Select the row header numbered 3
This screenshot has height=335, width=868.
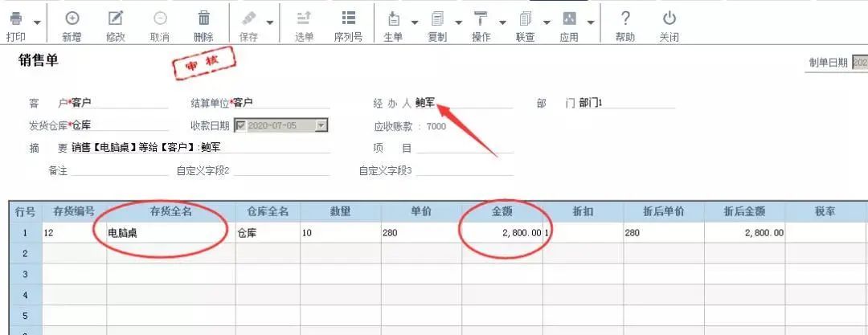point(26,274)
